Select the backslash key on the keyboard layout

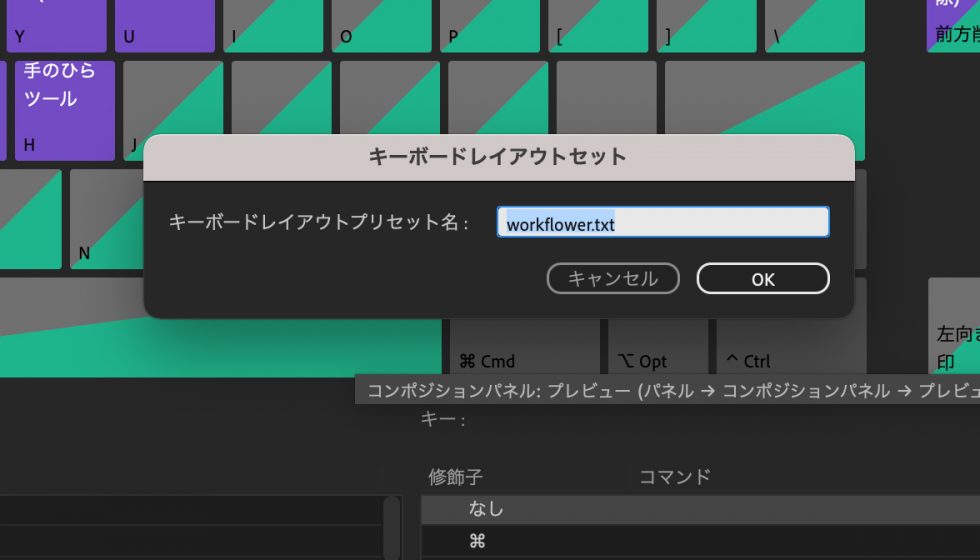(815, 25)
